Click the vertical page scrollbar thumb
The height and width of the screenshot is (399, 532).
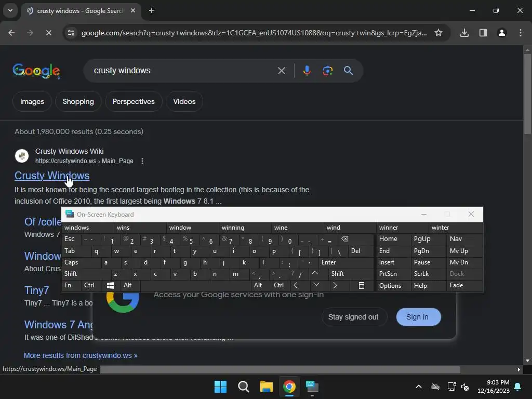pos(527,94)
